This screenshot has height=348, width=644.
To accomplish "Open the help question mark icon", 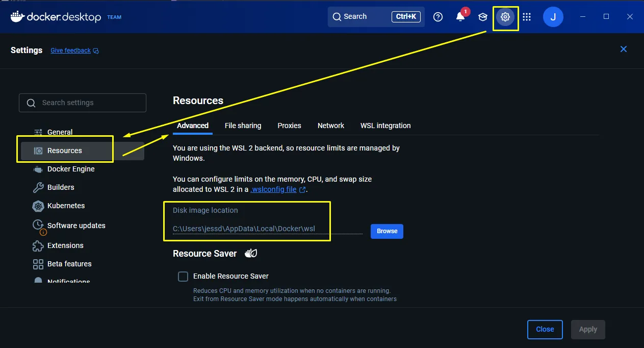I will [x=437, y=17].
